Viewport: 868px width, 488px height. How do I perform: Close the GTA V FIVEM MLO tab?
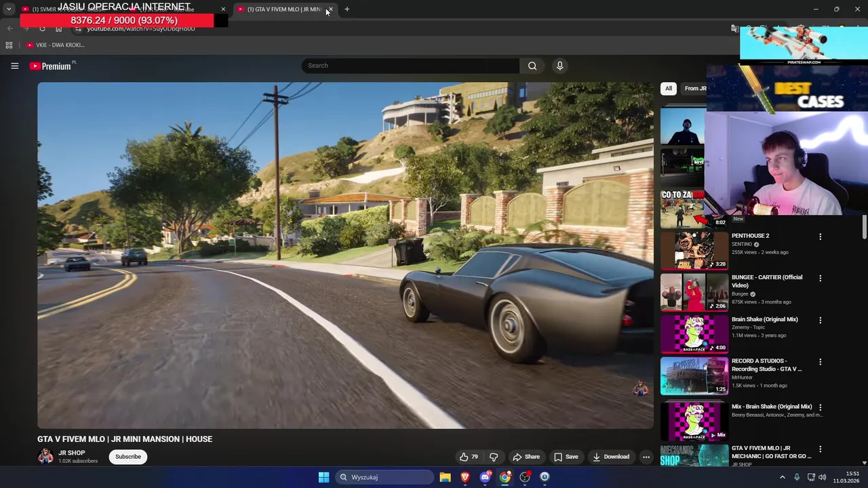coord(330,9)
